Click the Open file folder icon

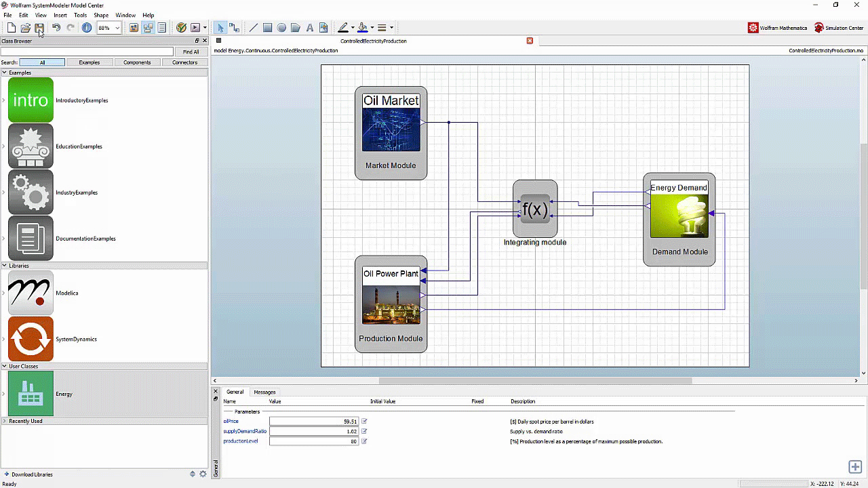point(25,28)
